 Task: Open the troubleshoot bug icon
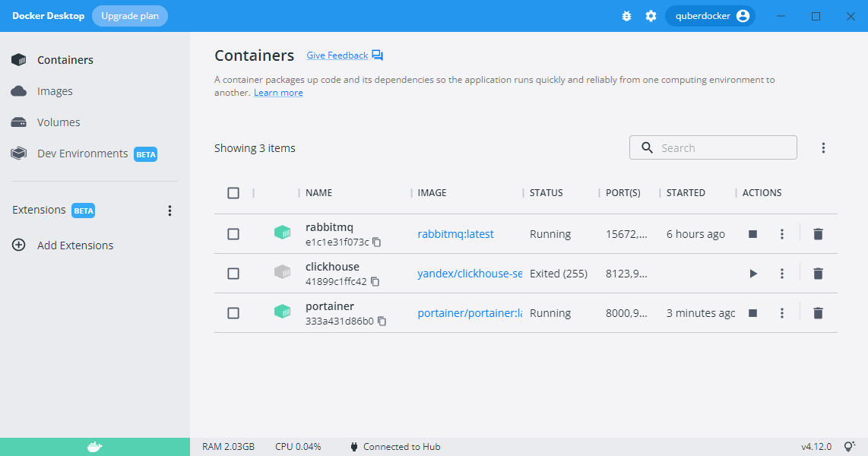pos(626,16)
